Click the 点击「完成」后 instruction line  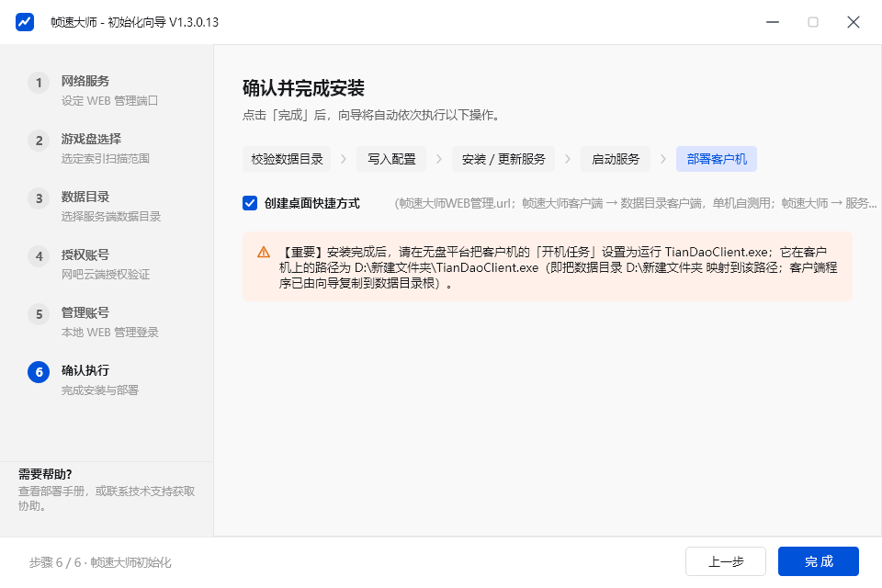(x=371, y=116)
